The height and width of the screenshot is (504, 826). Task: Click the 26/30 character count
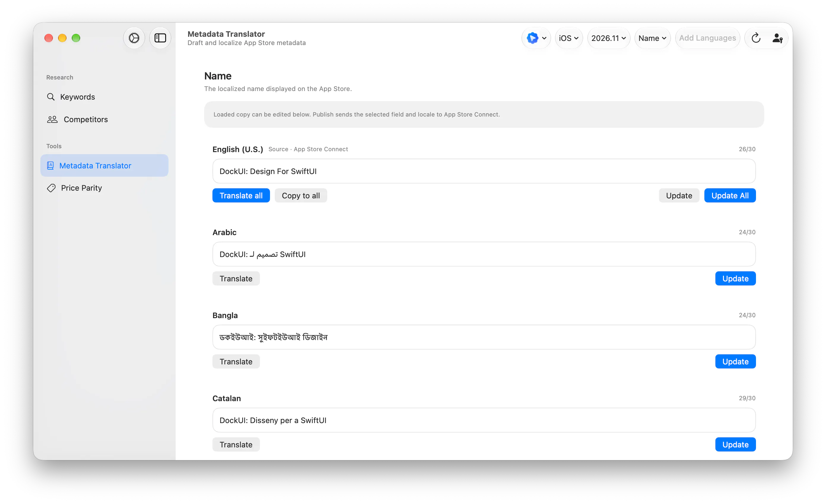point(747,149)
